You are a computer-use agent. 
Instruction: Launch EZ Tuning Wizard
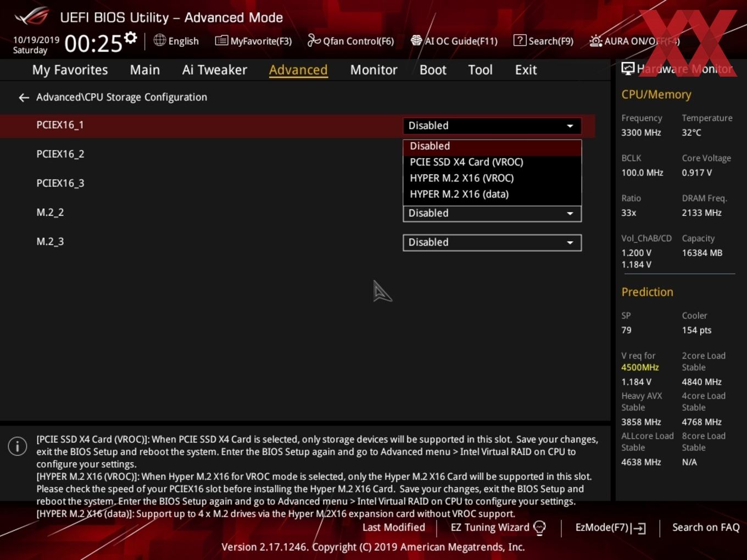pyautogui.click(x=490, y=528)
